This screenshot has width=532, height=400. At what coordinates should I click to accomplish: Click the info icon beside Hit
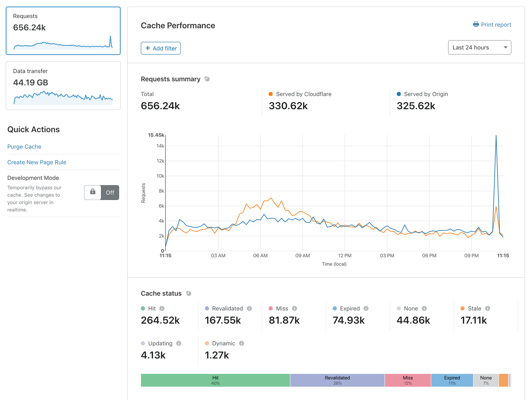[163, 309]
